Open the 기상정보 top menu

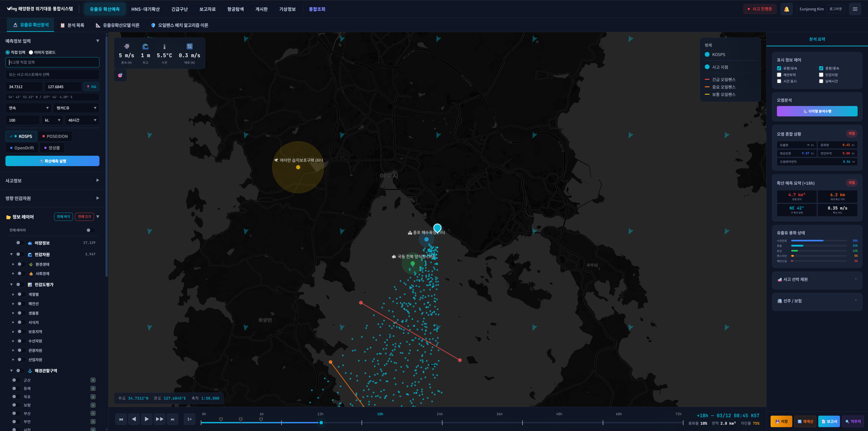click(287, 9)
